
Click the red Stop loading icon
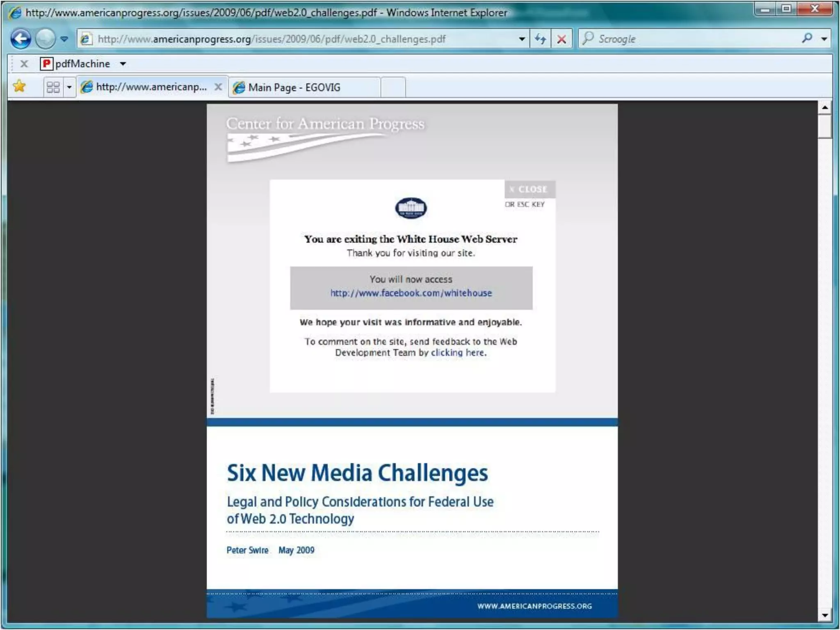click(562, 39)
